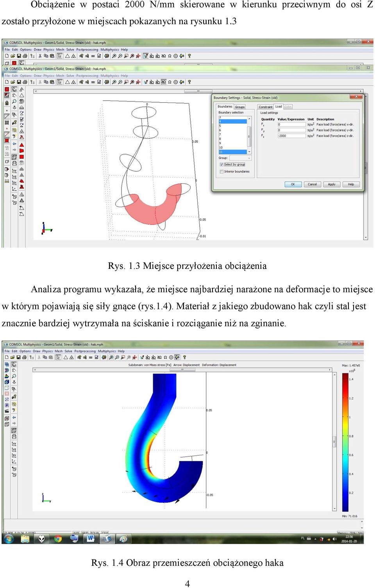Open Physics menu in topmost background COMSOL window
375x588 pixels.
[49, 50]
